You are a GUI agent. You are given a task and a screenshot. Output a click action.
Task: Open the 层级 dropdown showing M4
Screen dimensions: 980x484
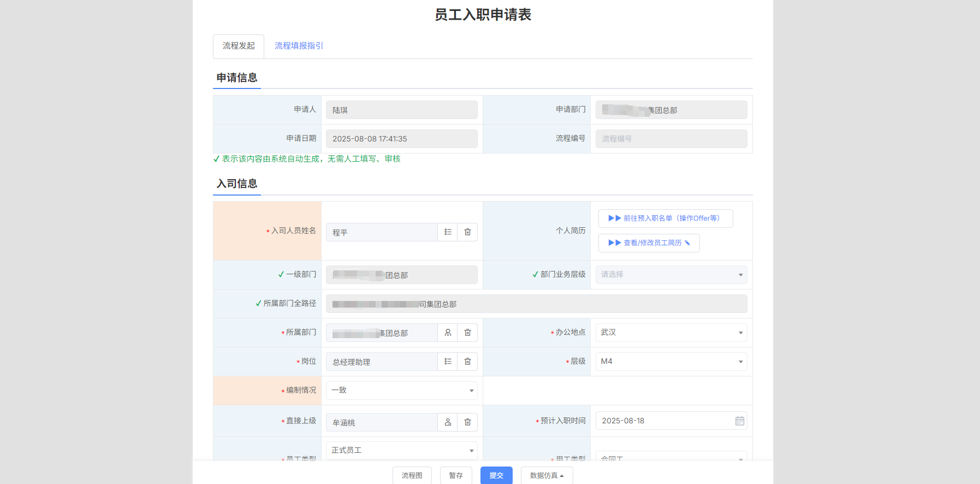(672, 362)
